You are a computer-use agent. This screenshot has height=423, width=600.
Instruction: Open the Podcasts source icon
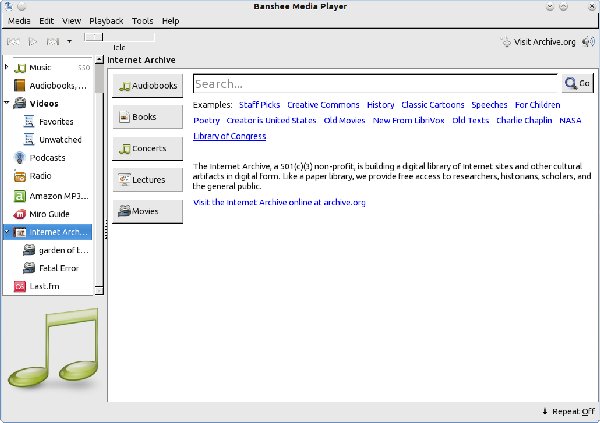tap(20, 157)
